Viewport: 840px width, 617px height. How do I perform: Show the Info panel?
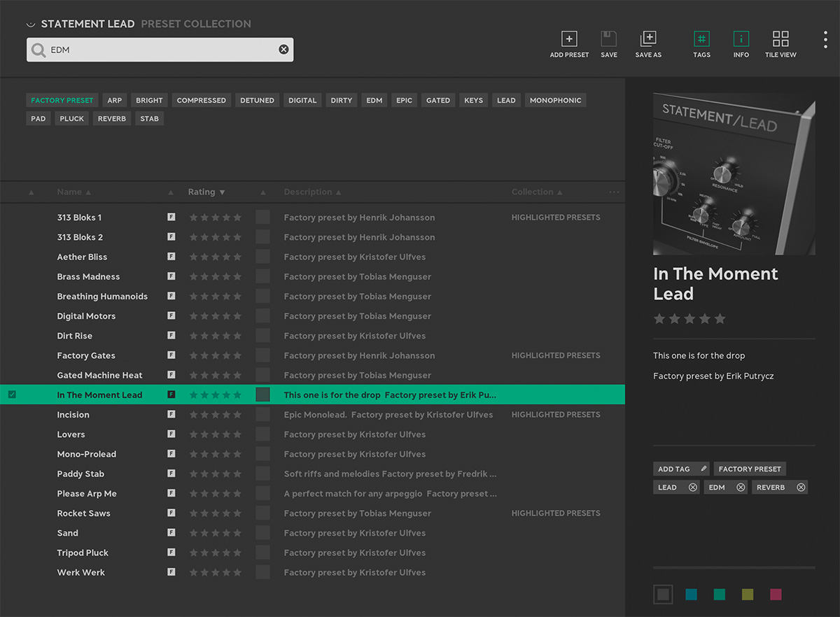click(x=741, y=40)
